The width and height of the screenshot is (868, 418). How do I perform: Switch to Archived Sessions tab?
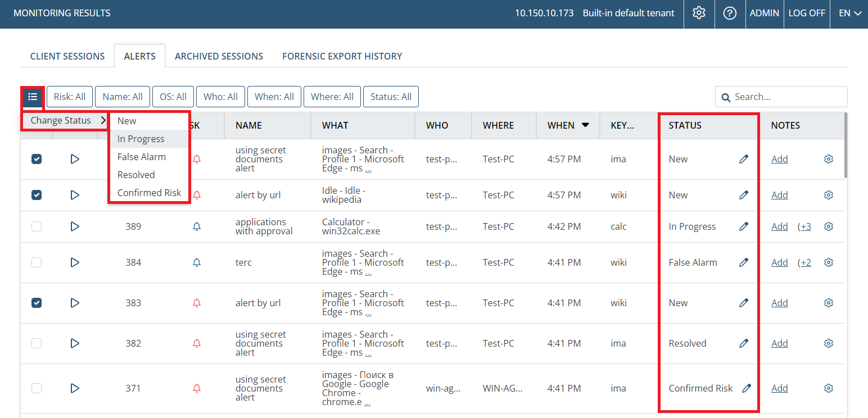pos(219,56)
